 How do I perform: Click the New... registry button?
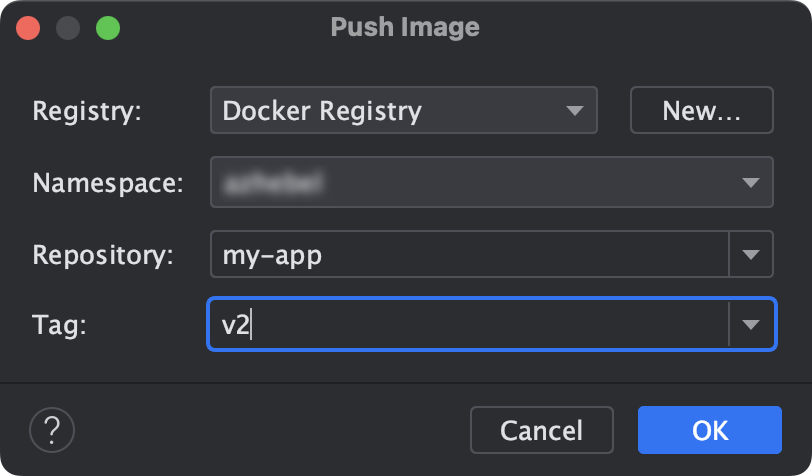pos(702,110)
